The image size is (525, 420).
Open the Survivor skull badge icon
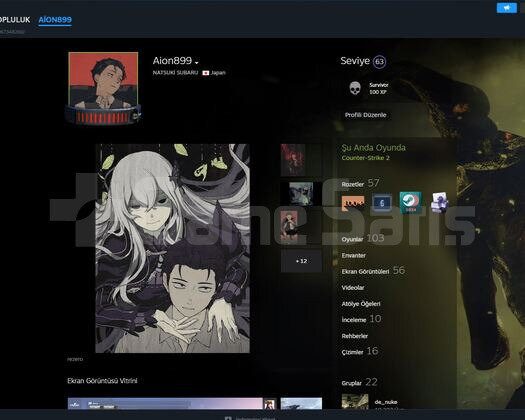coord(355,88)
